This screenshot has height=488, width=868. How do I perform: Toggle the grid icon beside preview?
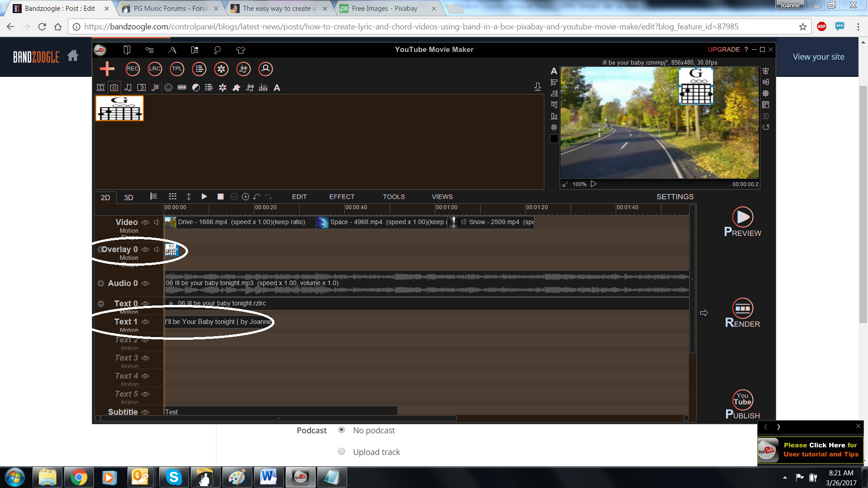pyautogui.click(x=554, y=127)
